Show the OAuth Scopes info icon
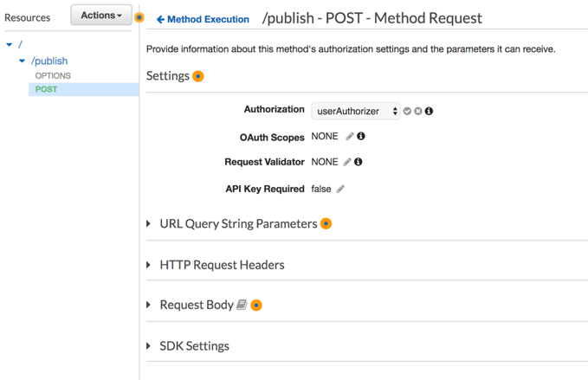Image resolution: width=588 pixels, height=380 pixels. pyautogui.click(x=361, y=137)
